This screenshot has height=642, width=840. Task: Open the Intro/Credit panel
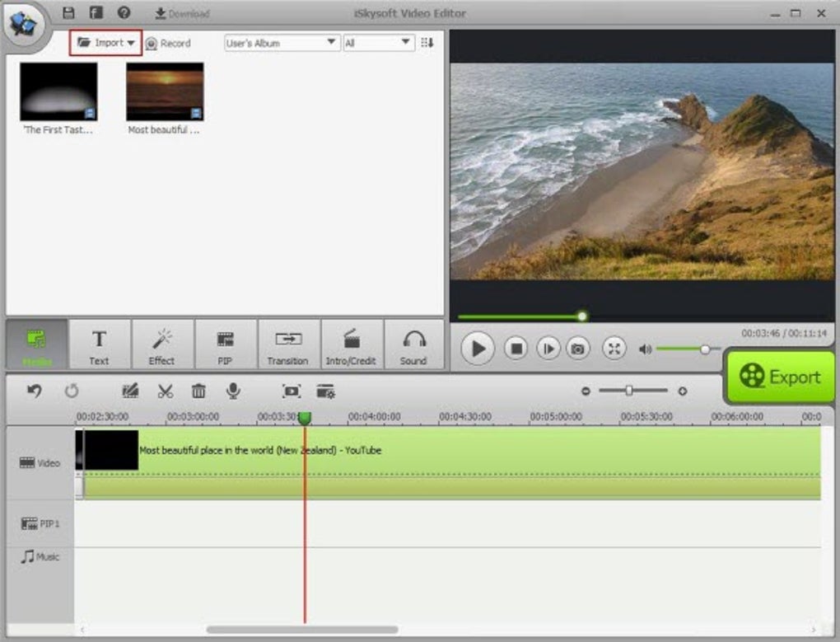pos(352,344)
